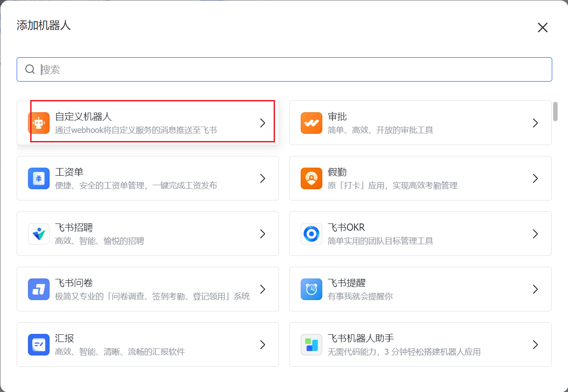Expand the 工资单 chevron arrow
This screenshot has width=568, height=392.
pos(263,178)
